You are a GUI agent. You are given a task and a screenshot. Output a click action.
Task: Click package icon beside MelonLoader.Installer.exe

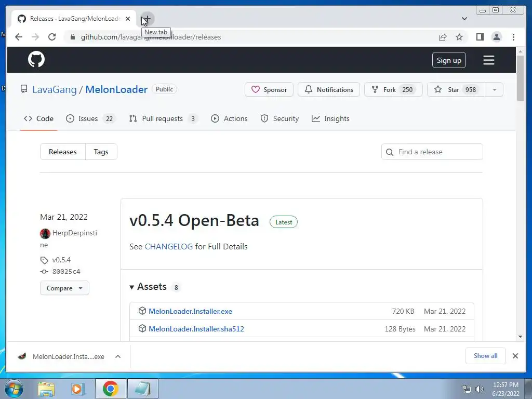click(142, 311)
